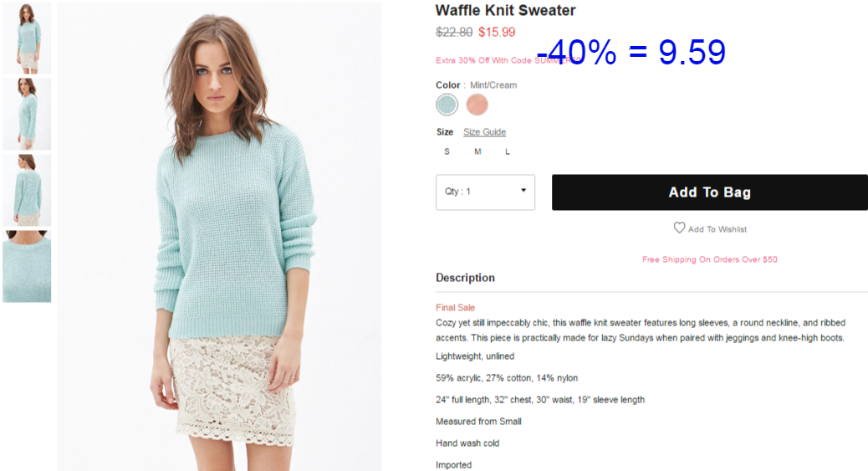Screen dimensions: 868x471
Task: View first front-view thumbnail
Action: tap(27, 38)
